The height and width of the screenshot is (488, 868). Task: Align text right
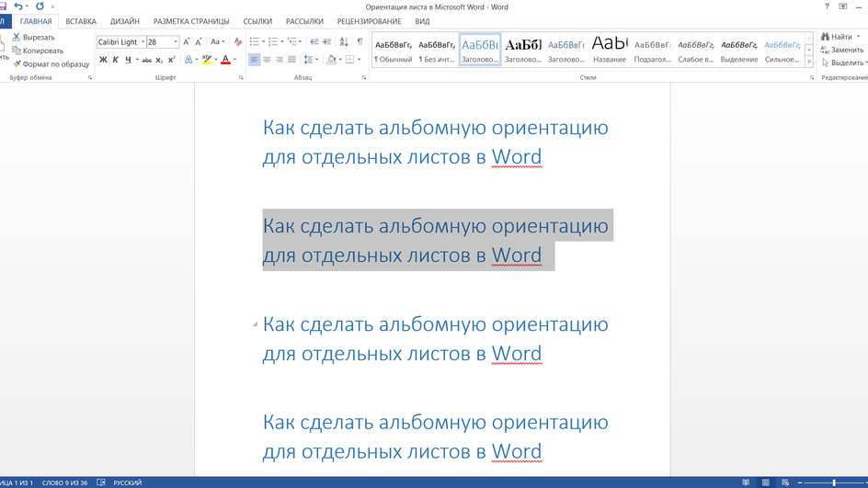coord(279,60)
